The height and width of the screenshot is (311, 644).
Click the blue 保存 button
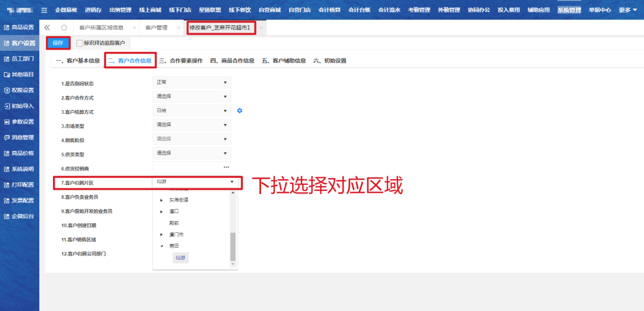coord(58,43)
